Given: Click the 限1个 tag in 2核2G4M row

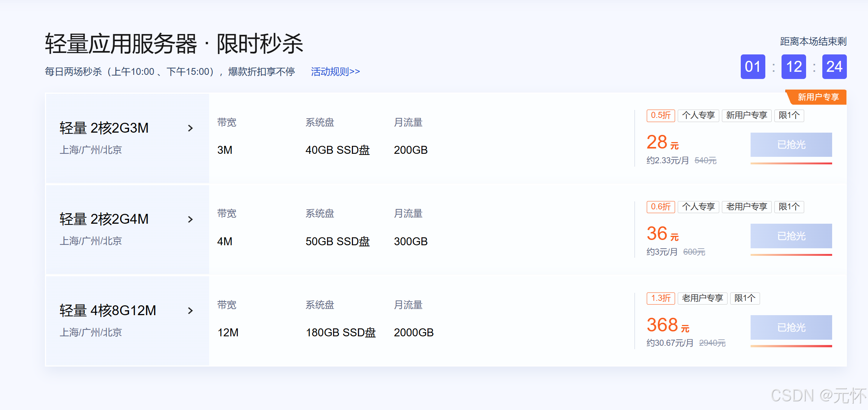Looking at the screenshot, I should click(789, 207).
